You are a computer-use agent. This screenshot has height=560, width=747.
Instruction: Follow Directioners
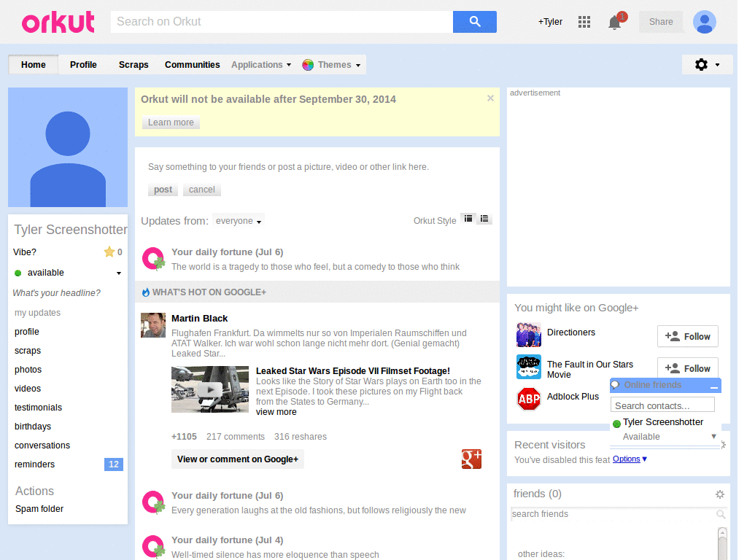pos(687,337)
